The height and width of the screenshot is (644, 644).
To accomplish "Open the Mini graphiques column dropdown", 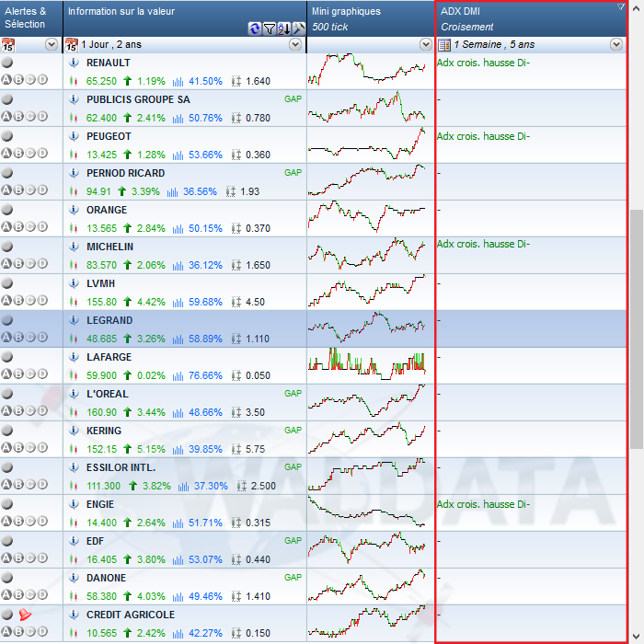I will (426, 44).
